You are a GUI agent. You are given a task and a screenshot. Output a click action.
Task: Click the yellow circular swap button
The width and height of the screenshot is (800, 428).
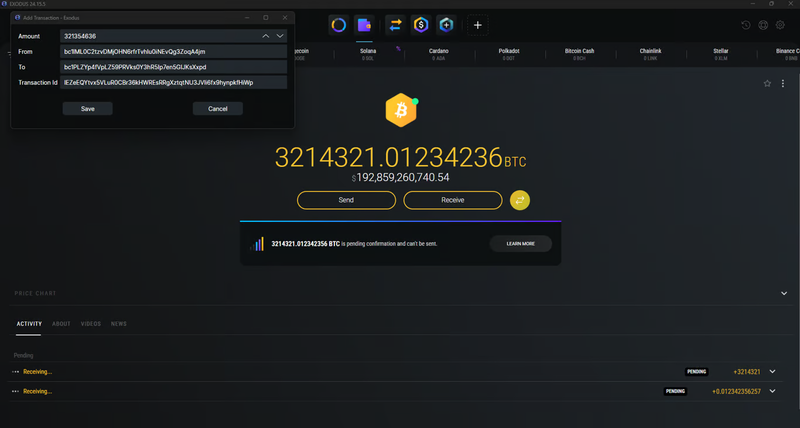pos(520,200)
